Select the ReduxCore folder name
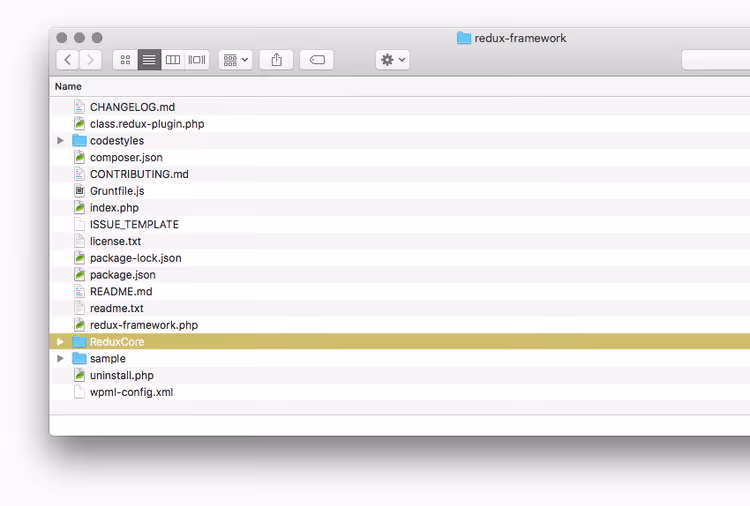Screen dimensions: 750x506 pyautogui.click(x=117, y=341)
